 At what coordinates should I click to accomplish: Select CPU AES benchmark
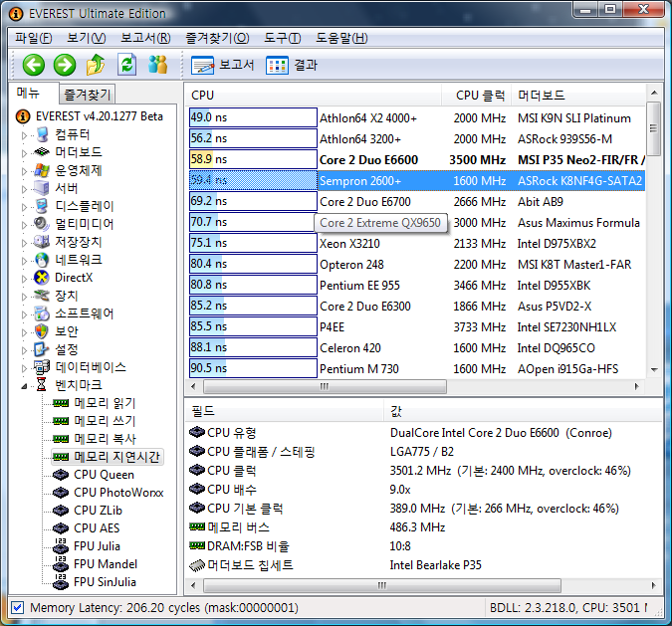point(97,528)
